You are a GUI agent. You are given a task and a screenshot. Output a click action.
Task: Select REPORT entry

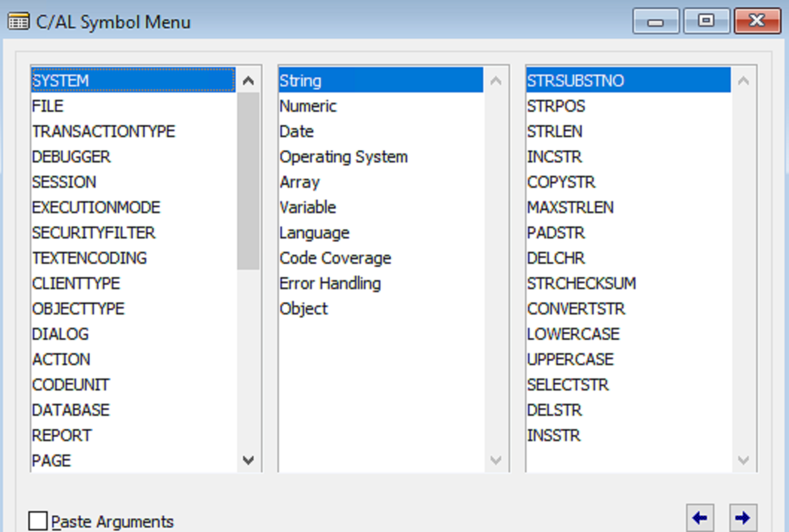pos(133,435)
